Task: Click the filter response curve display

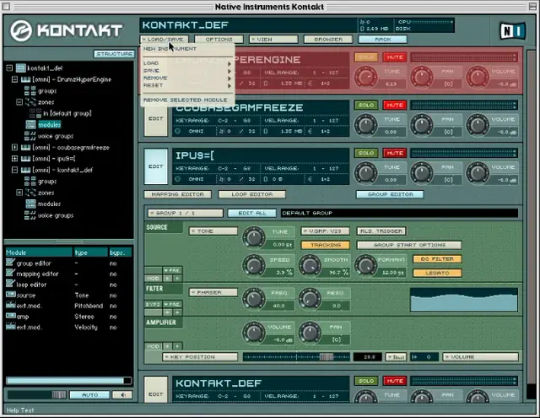Action: [464, 300]
